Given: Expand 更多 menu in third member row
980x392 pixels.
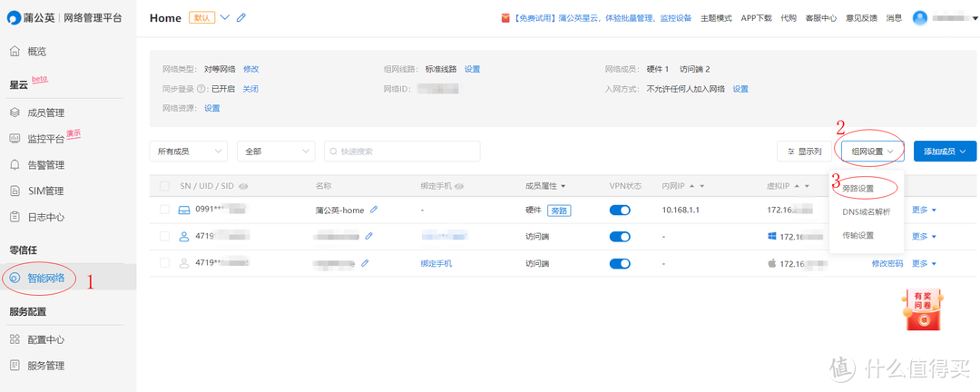Looking at the screenshot, I should (x=925, y=263).
